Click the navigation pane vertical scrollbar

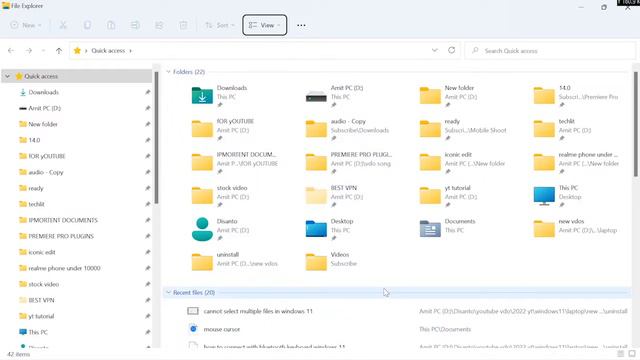[x=156, y=138]
